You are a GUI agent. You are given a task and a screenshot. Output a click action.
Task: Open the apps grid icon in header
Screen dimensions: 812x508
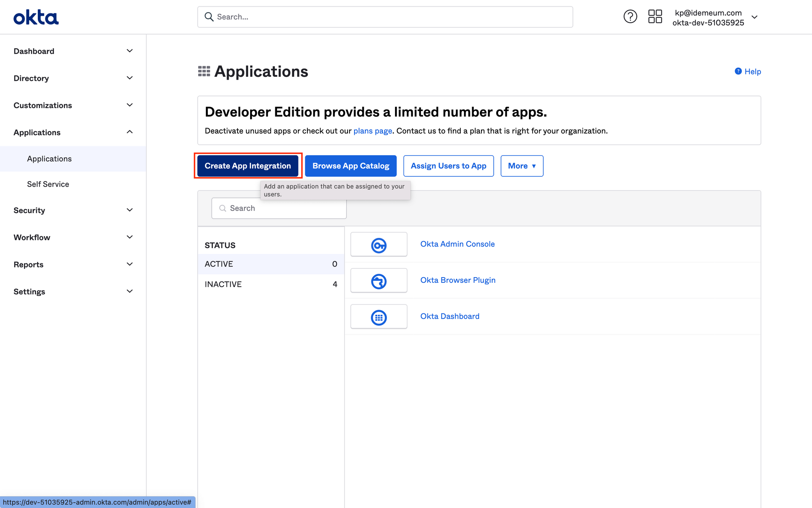pos(655,17)
